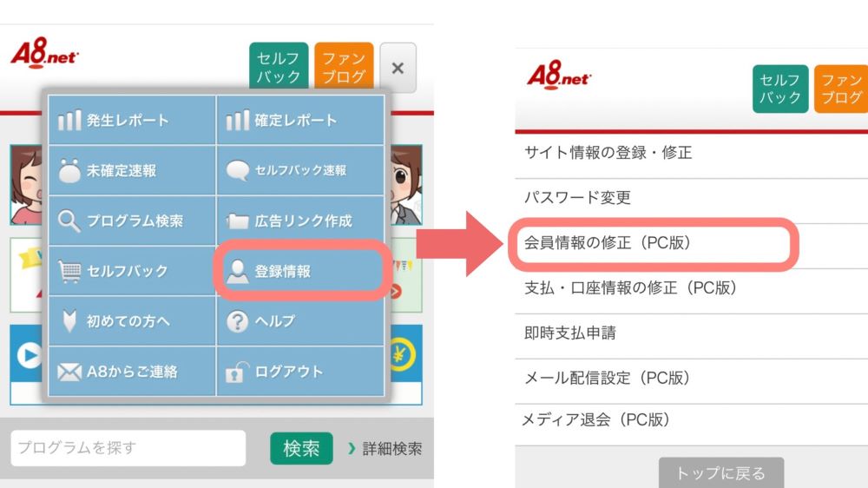Open 登録情報 person icon
The image size is (868, 488).
click(238, 272)
